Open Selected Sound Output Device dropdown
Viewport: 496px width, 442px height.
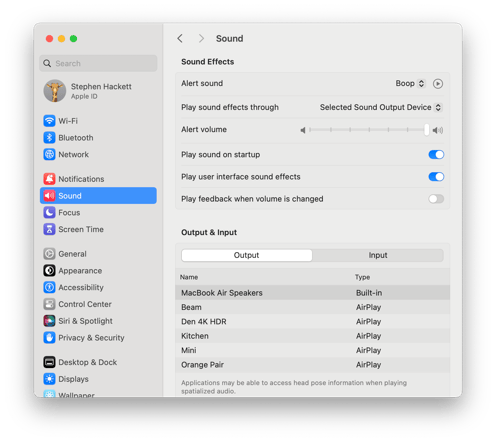(x=381, y=107)
